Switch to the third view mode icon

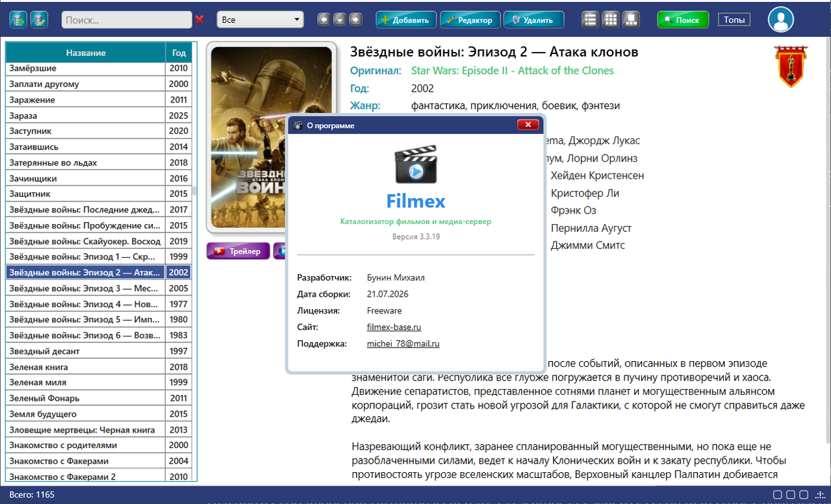click(x=631, y=19)
